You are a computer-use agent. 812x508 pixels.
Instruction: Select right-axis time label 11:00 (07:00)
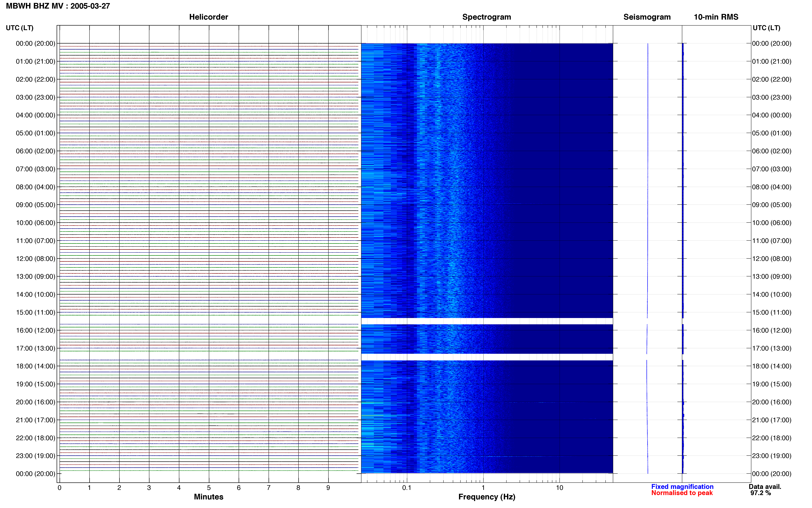772,241
